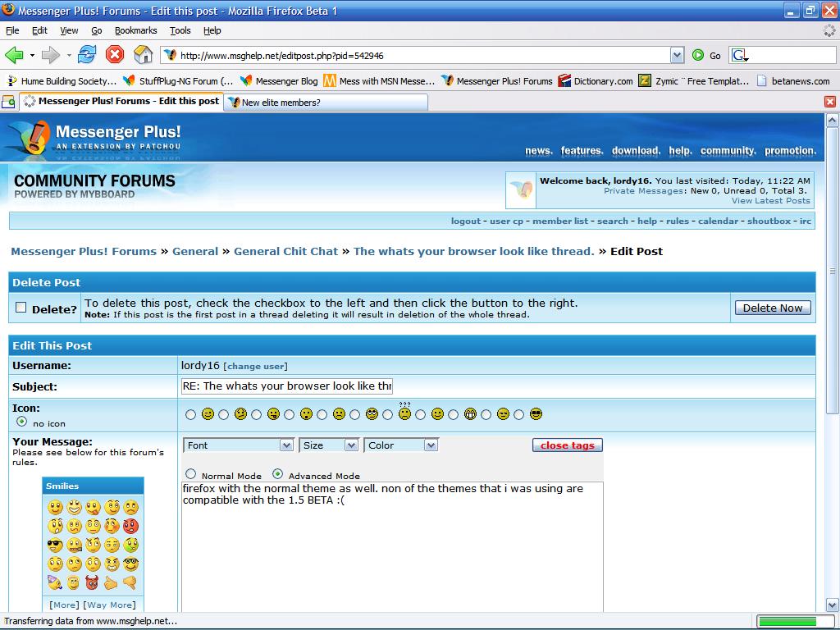Open the 'change user' link
Viewport: 840px width, 630px height.
(256, 367)
